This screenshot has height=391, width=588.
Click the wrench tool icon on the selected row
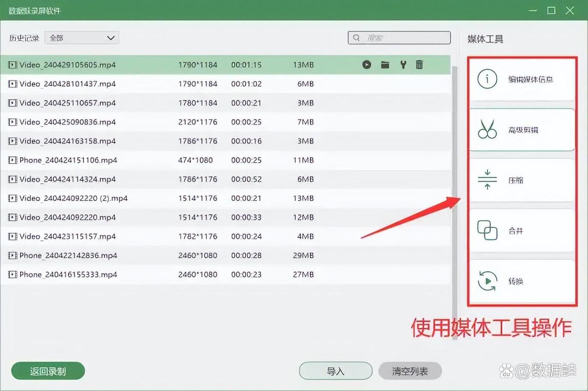402,65
